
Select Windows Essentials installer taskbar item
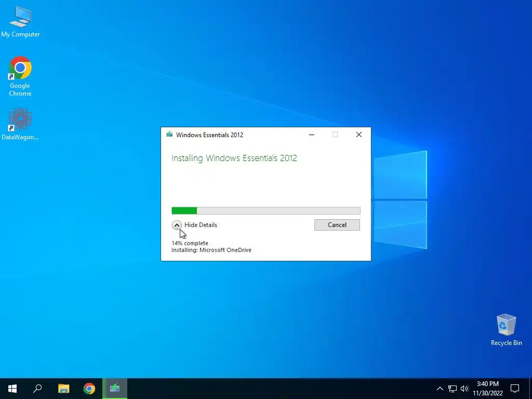click(x=115, y=389)
